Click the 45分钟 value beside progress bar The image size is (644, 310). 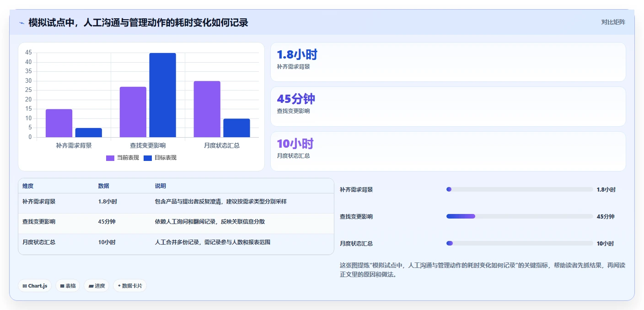tap(606, 217)
